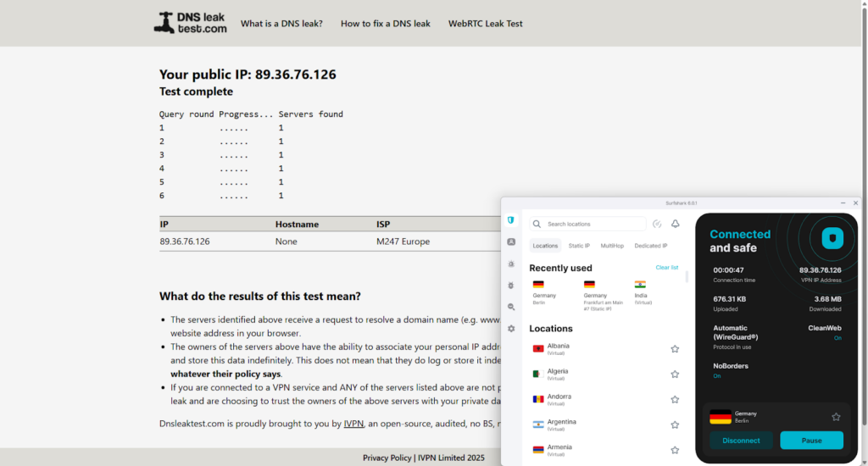This screenshot has height=466, width=868.
Task: Click the Andorra flag icon
Action: click(538, 399)
